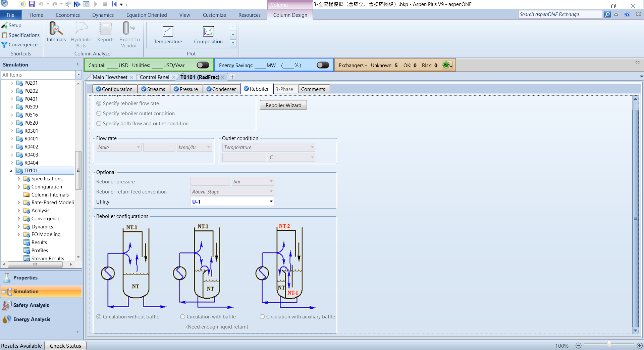Click the zoom out minus button
The image size is (644, 350).
pos(579,346)
